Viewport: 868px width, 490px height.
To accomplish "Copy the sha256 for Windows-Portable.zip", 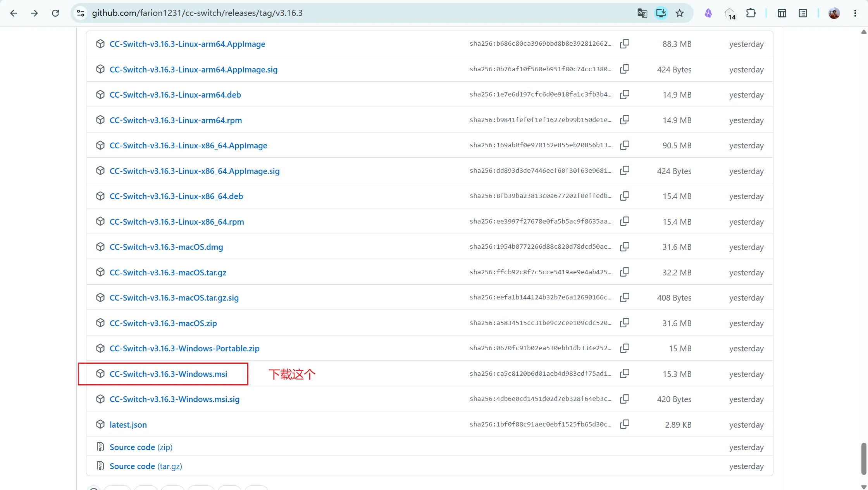I will click(x=625, y=348).
